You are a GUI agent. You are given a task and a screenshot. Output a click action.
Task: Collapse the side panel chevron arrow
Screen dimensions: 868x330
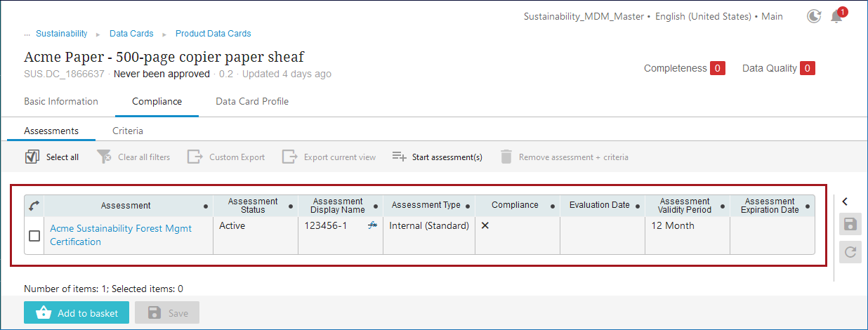pyautogui.click(x=845, y=202)
